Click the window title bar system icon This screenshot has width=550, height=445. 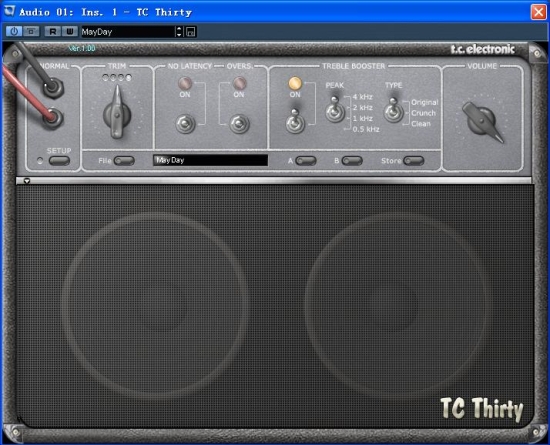click(x=9, y=11)
